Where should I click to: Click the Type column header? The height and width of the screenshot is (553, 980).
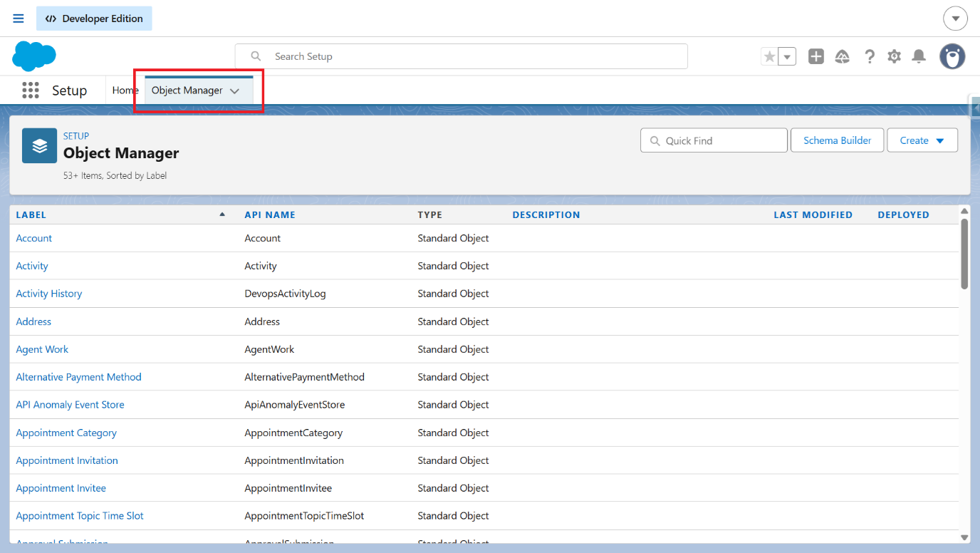point(429,215)
